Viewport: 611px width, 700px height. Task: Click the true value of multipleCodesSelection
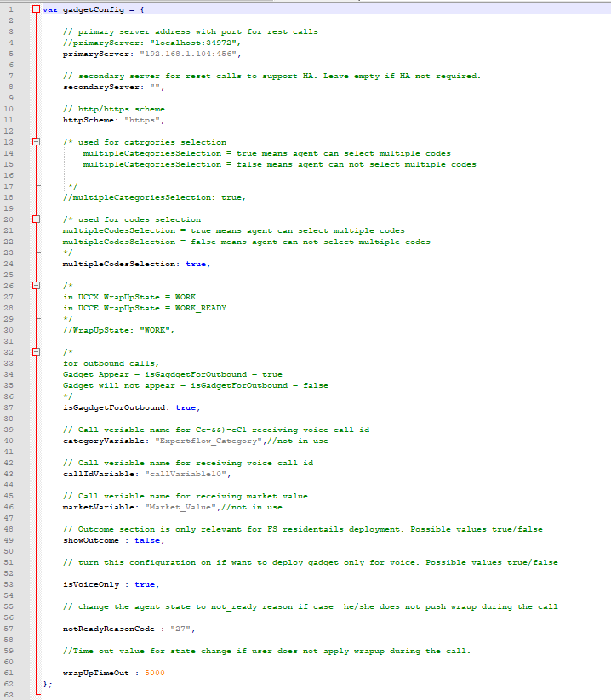pyautogui.click(x=195, y=264)
